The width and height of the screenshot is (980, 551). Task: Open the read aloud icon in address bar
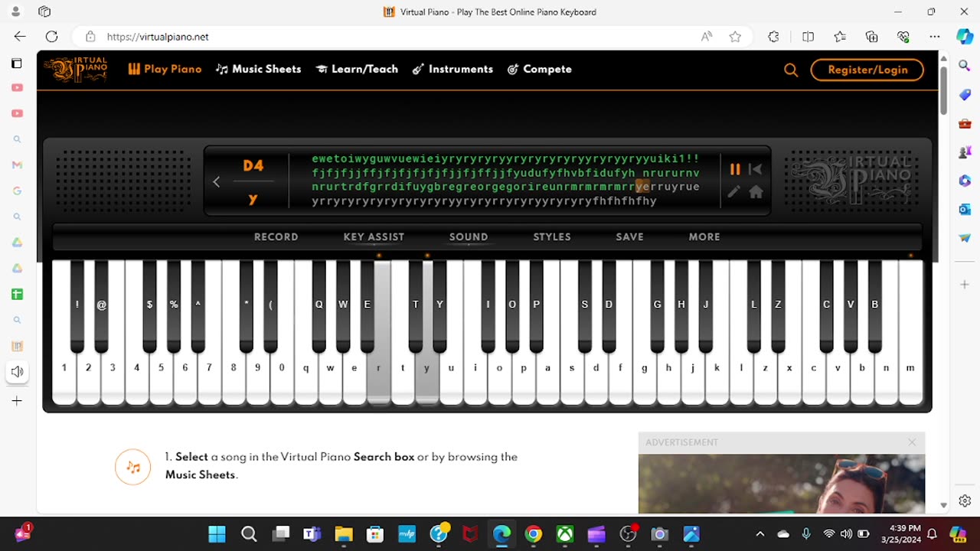(x=707, y=37)
